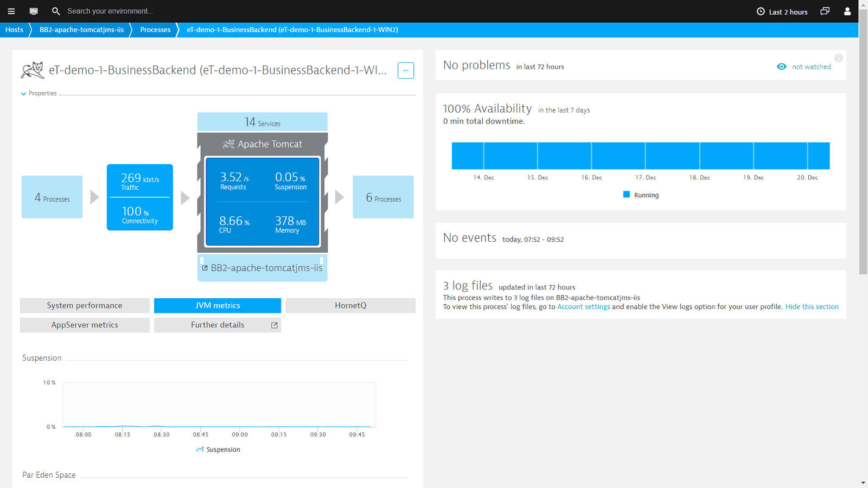Select the 3.52/s Requests metric
Viewport: 868px width, 488px height.
pos(234,181)
